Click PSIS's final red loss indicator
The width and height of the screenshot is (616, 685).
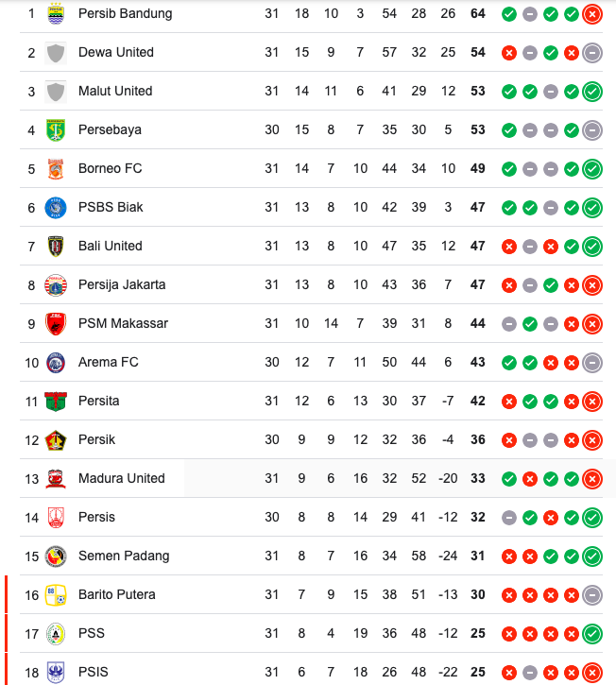(x=592, y=673)
